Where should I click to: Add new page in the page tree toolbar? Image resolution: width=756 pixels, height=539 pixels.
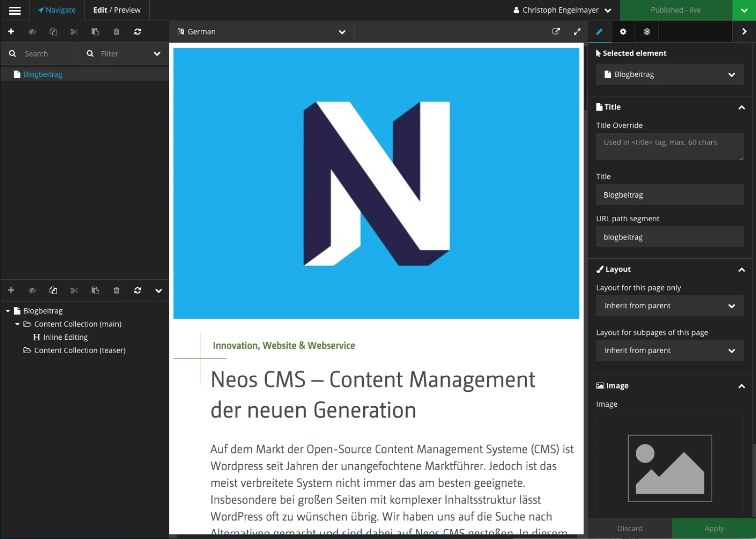click(x=11, y=31)
